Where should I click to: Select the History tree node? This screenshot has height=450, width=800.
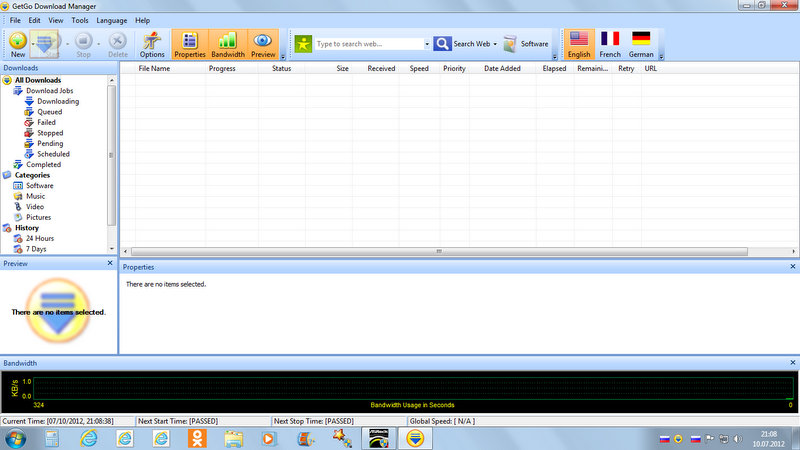[27, 228]
